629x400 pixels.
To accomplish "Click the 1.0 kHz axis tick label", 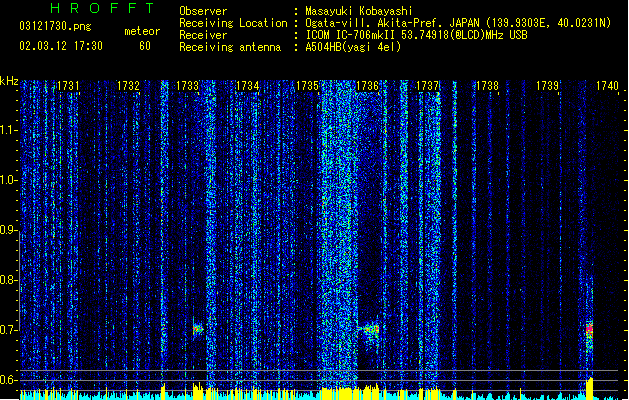I will (x=8, y=180).
